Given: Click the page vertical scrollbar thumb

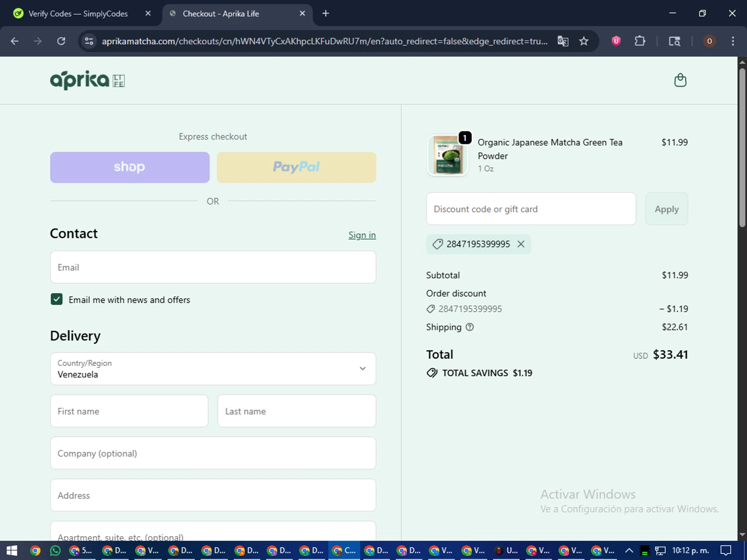Looking at the screenshot, I should tap(742, 147).
